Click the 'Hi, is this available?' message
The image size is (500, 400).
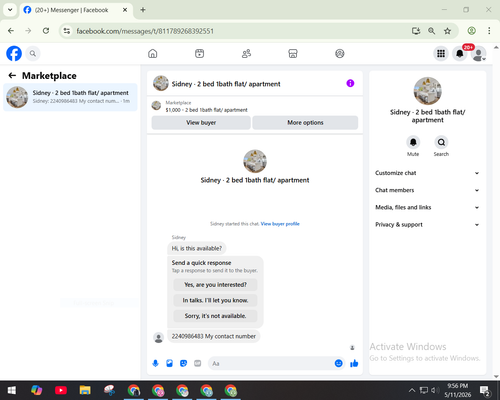pos(197,248)
